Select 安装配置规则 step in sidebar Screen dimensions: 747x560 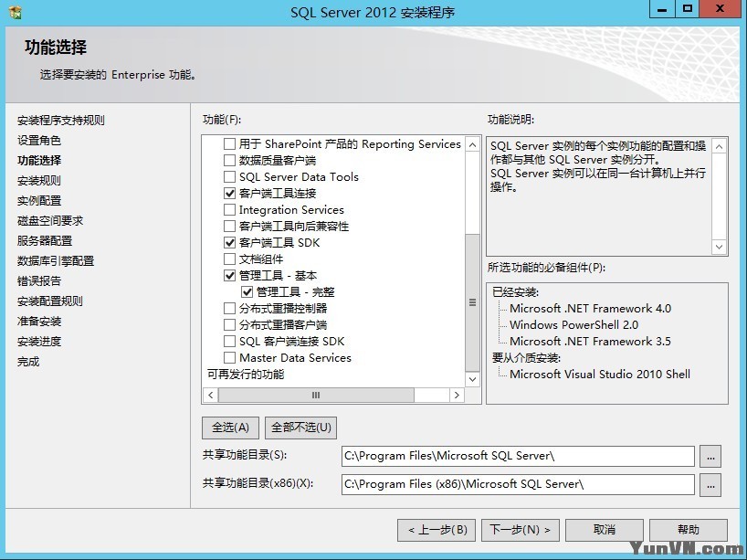click(x=50, y=301)
